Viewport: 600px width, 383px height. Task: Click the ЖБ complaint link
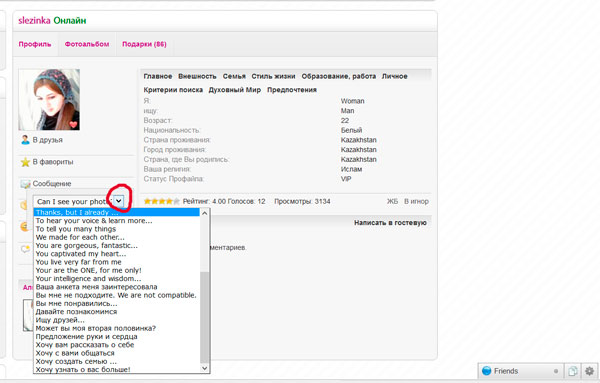click(x=392, y=201)
